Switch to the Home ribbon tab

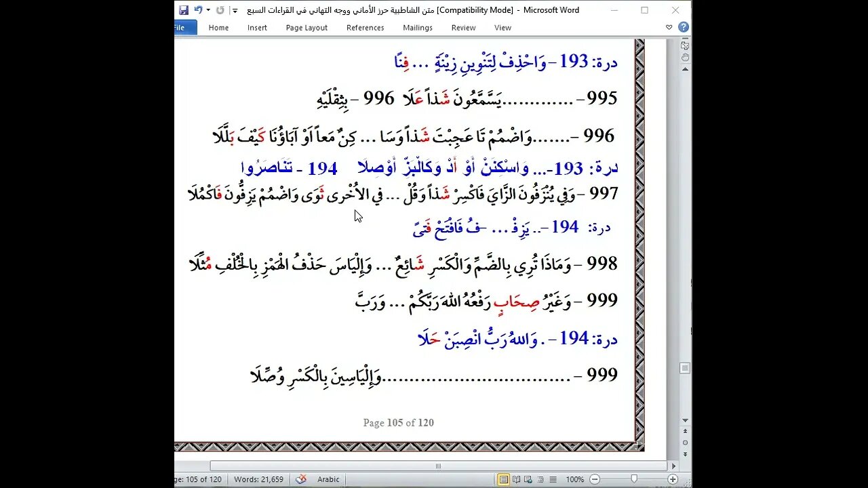pyautogui.click(x=218, y=28)
